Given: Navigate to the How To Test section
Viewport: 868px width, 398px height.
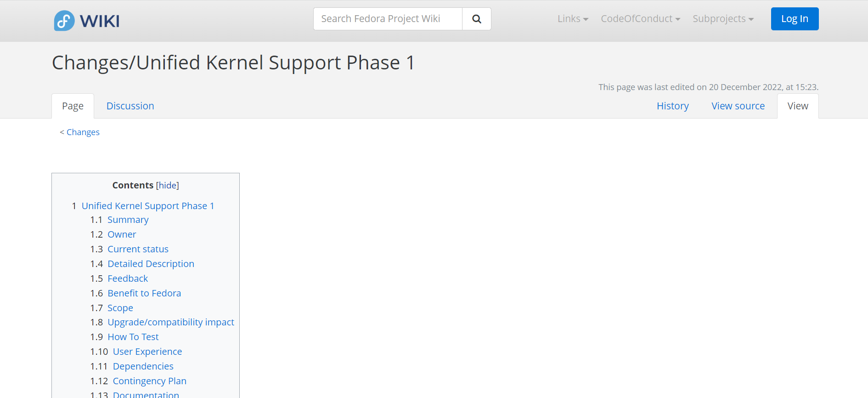Looking at the screenshot, I should [133, 337].
